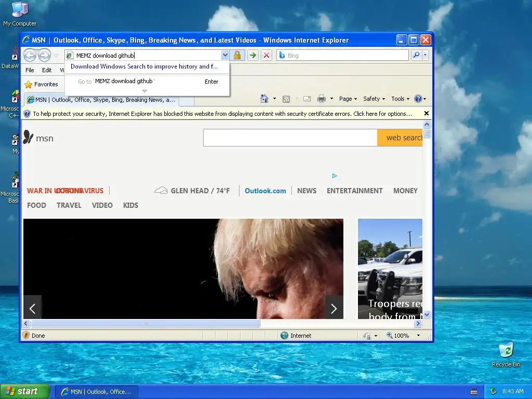
Task: Expand the Home button dropdown
Action: pyautogui.click(x=274, y=99)
